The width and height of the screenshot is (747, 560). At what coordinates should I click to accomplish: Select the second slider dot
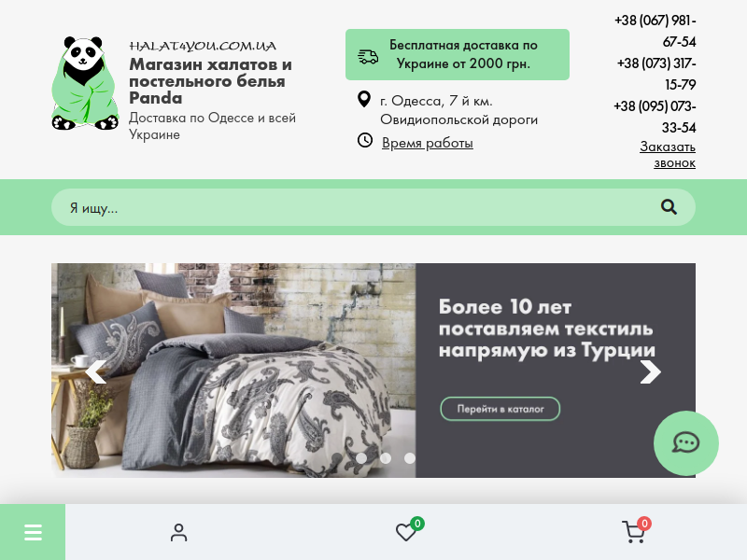coord(386,458)
